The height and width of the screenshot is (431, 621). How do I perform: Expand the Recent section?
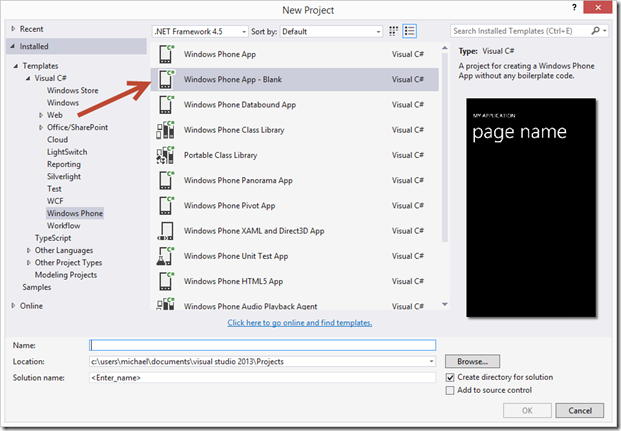(13, 29)
